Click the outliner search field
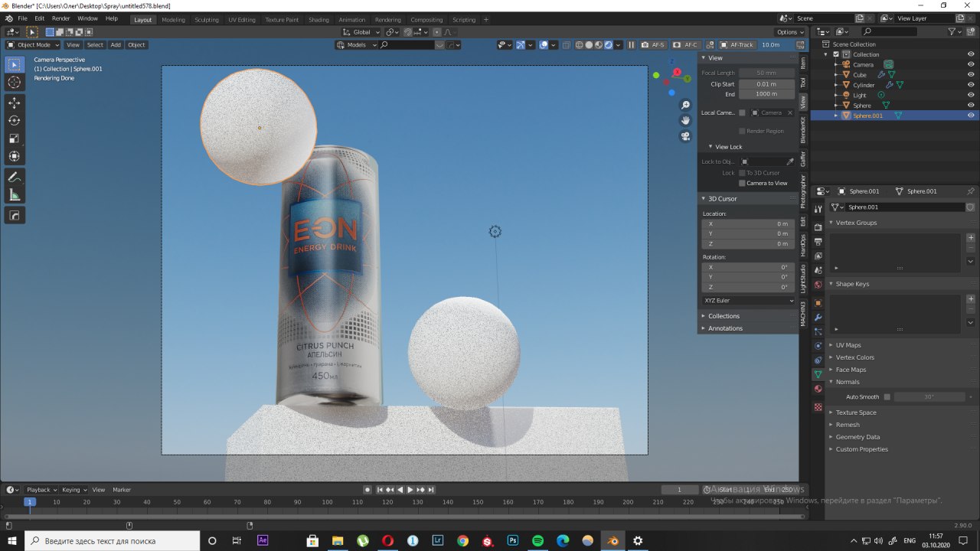980x551 pixels. click(x=889, y=32)
